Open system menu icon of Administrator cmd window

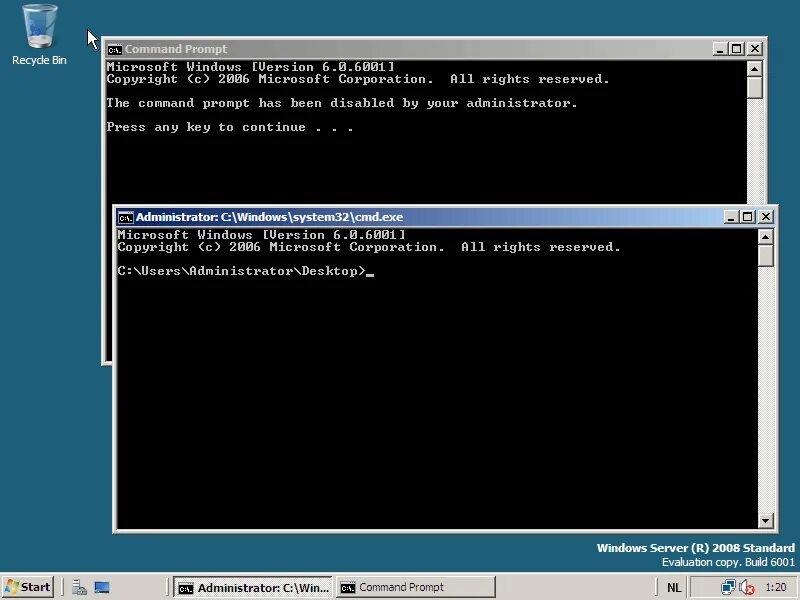(126, 217)
